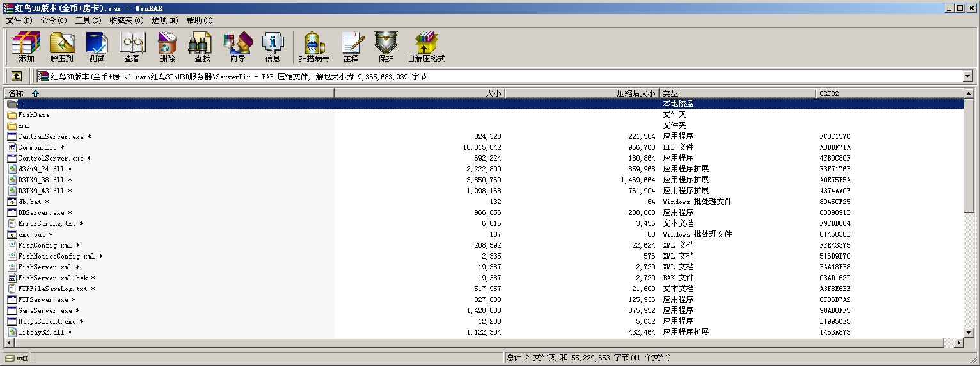Click the vertical scrollbar down arrow
Screen dimensions: 980x366
click(x=969, y=333)
